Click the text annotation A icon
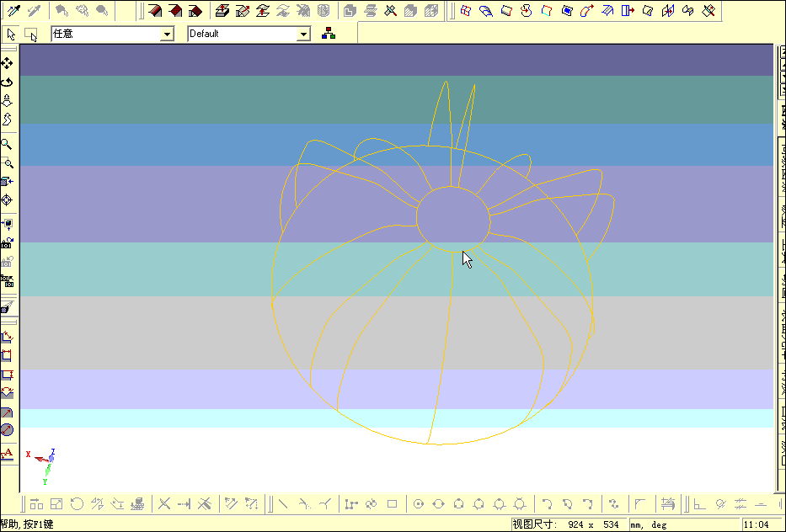Screen dimensions: 786x532 [7, 454]
